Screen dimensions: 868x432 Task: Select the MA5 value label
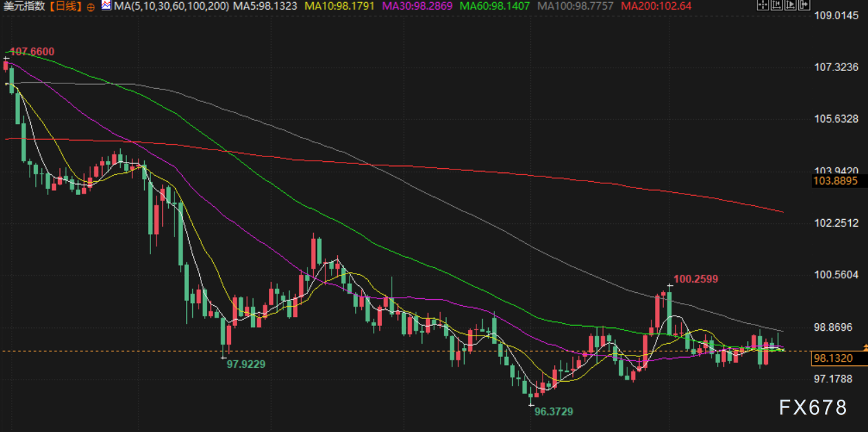[x=265, y=6]
